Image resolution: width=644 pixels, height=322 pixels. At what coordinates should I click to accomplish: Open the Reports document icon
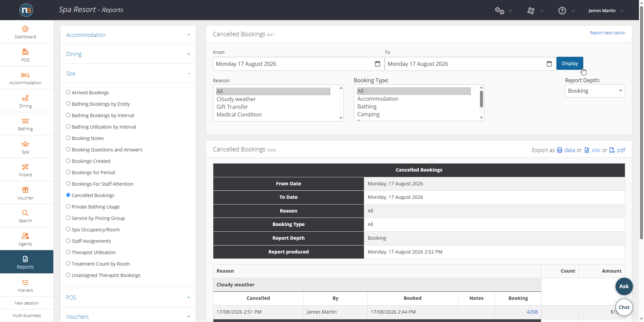click(x=25, y=259)
